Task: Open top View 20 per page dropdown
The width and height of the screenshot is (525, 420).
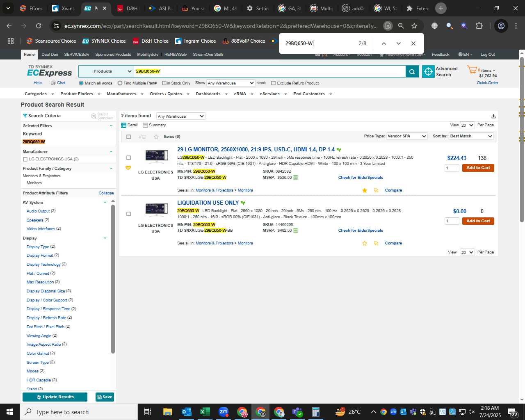Action: pyautogui.click(x=467, y=126)
